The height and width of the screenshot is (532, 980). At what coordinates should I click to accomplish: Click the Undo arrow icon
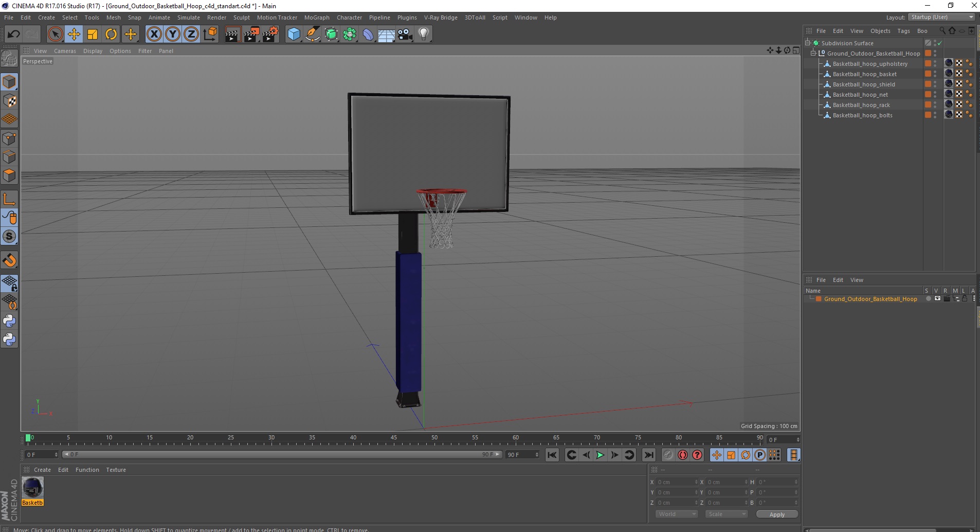point(13,34)
